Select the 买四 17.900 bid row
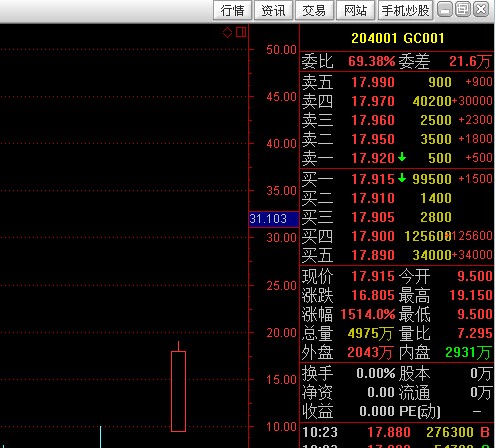This screenshot has height=448, width=495. point(397,236)
